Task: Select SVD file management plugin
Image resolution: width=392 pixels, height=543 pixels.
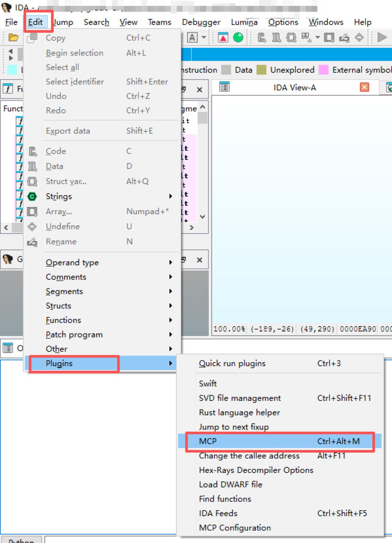Action: click(279, 398)
